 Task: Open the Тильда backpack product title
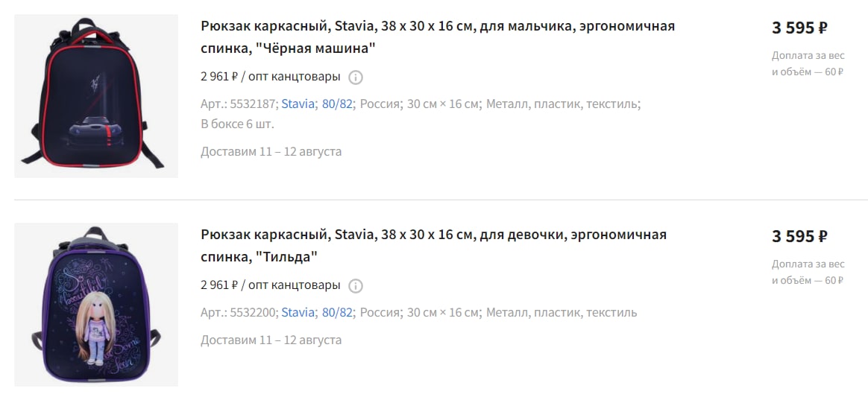point(433,246)
